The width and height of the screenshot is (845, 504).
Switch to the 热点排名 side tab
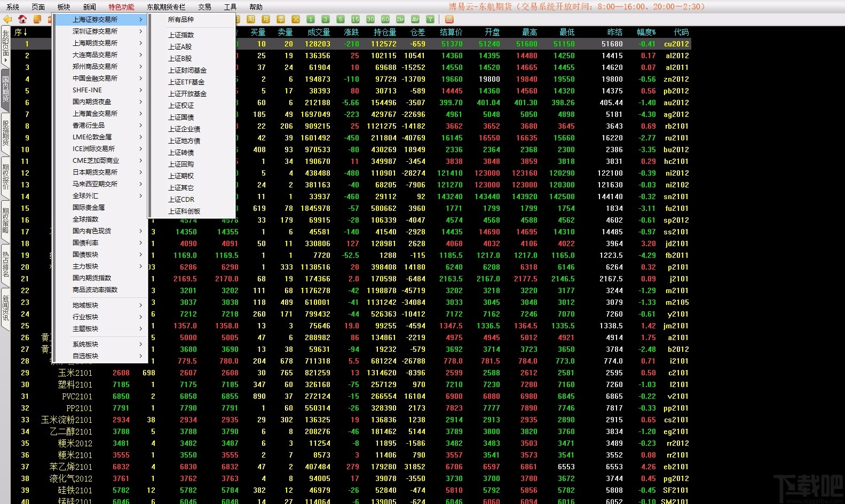coord(5,264)
